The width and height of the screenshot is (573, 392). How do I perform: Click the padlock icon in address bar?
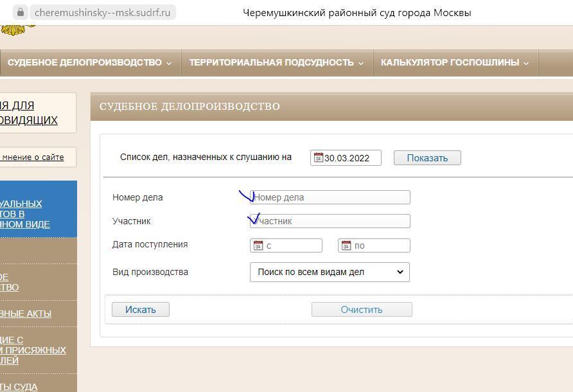pos(21,12)
